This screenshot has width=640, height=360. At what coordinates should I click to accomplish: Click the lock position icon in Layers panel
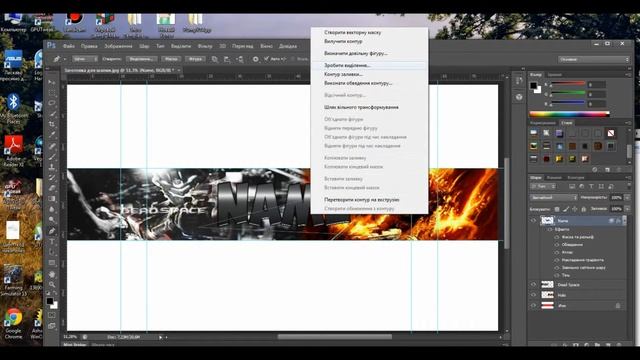[575, 209]
